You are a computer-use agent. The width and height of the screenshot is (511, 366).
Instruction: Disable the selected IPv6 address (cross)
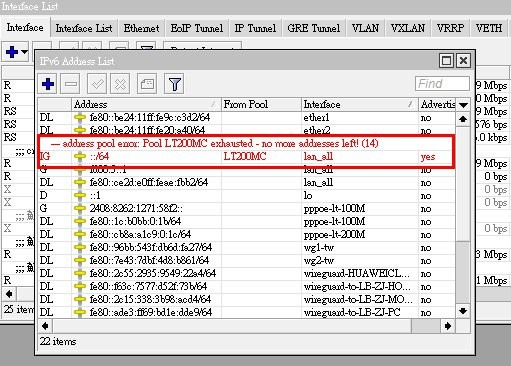tap(120, 84)
